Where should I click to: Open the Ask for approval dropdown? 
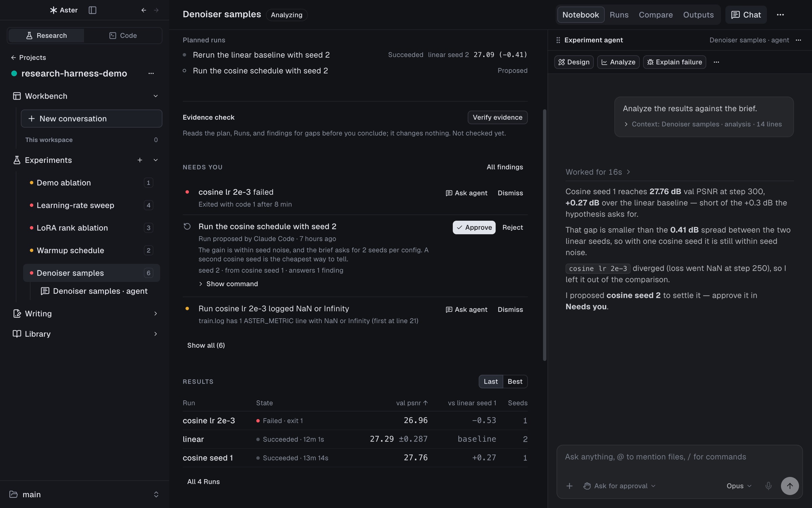(x=620, y=486)
